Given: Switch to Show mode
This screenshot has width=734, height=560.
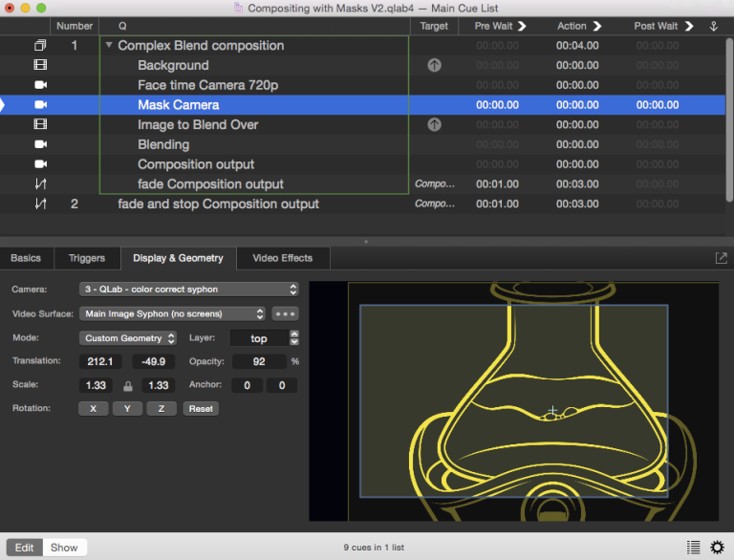Looking at the screenshot, I should click(64, 548).
